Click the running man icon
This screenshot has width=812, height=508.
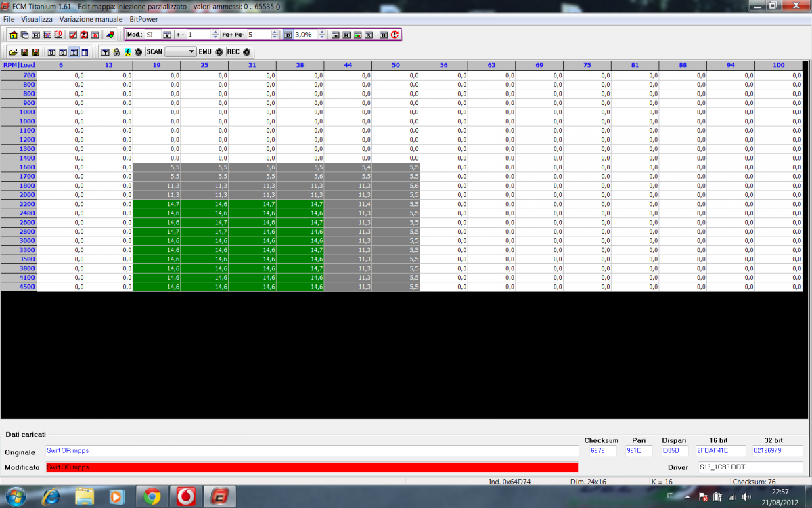pyautogui.click(x=127, y=52)
